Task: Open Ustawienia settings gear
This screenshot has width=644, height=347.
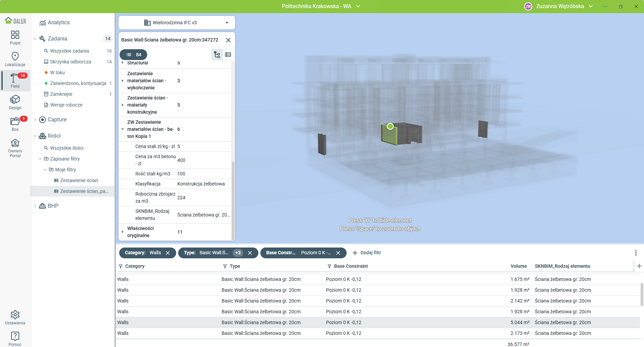Action: [15, 317]
